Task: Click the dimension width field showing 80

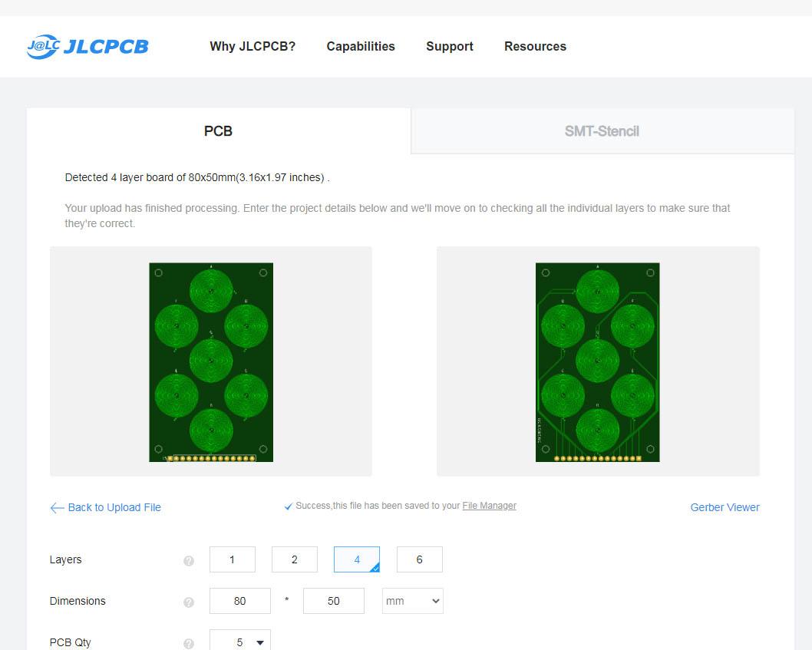Action: tap(239, 601)
